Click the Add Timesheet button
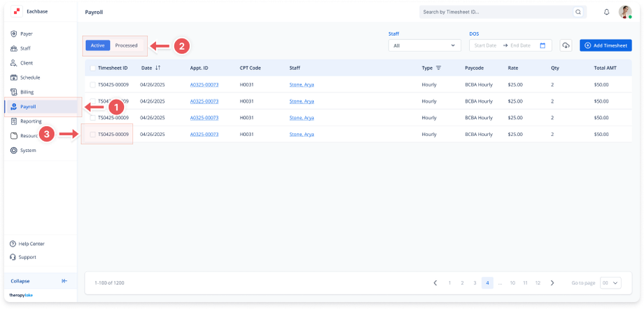This screenshot has height=309, width=644. [x=605, y=45]
